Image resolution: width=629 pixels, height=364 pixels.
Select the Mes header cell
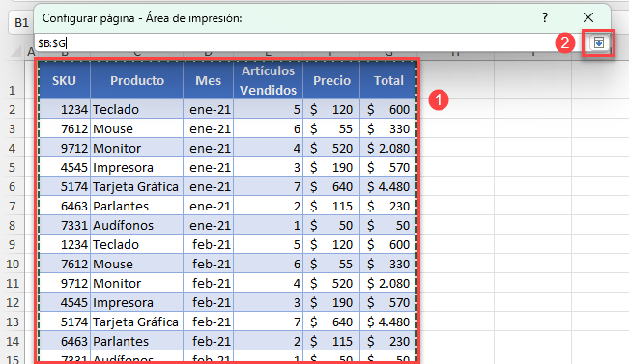tap(208, 80)
